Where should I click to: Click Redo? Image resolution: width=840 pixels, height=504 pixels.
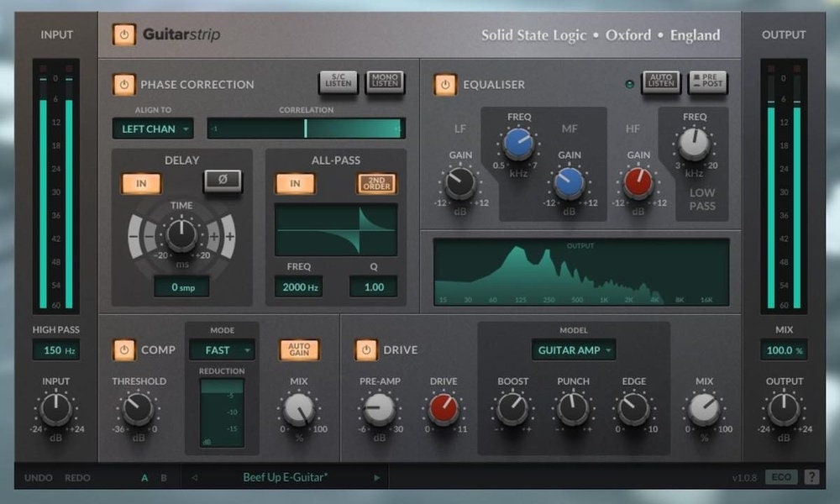click(77, 478)
